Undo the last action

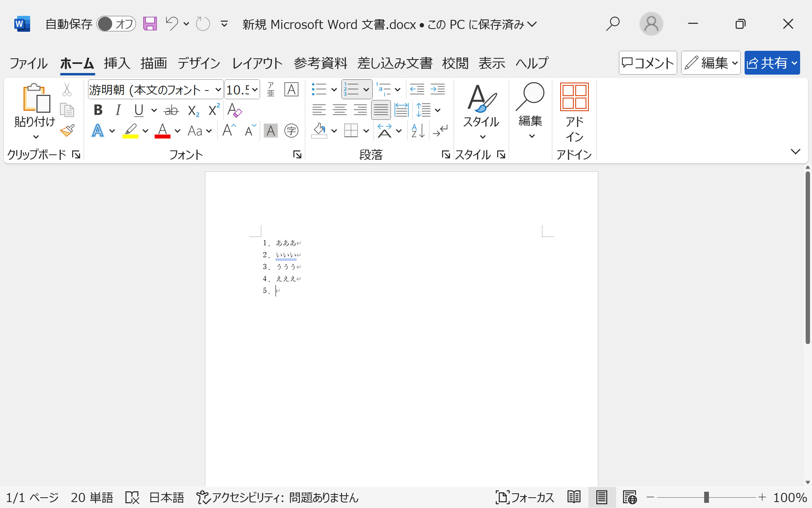(x=172, y=24)
